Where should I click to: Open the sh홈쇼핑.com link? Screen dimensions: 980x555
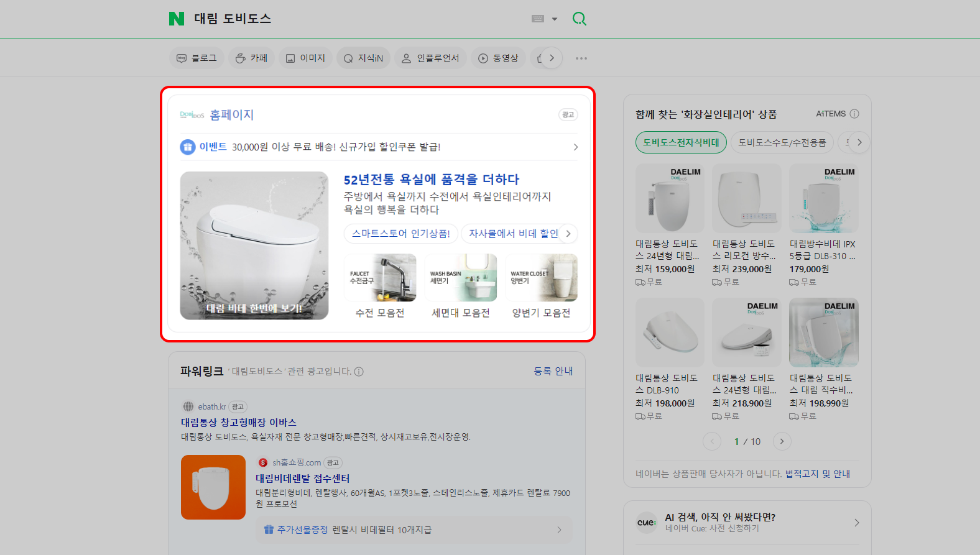click(297, 462)
